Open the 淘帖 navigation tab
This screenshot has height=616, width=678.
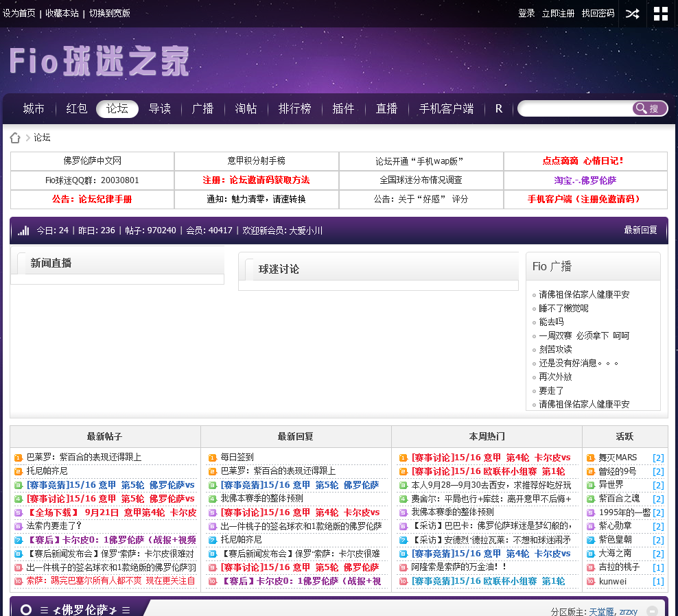click(x=246, y=108)
